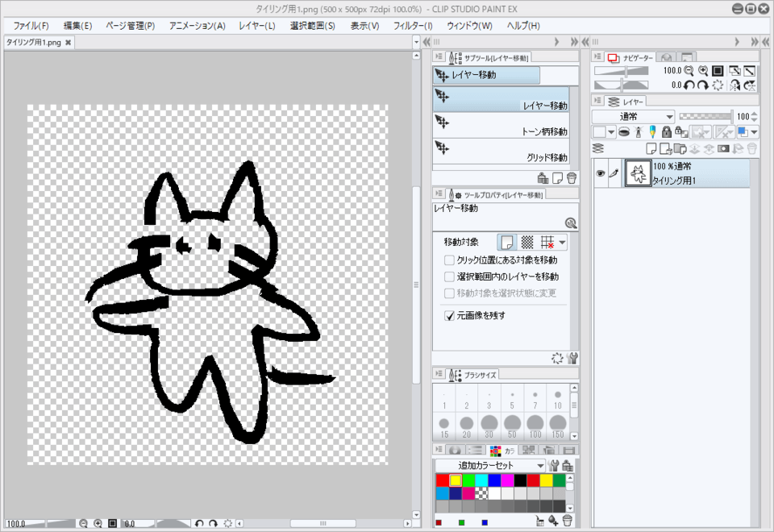Delete the current layer with the trash icon
The image size is (774, 532).
(x=752, y=148)
